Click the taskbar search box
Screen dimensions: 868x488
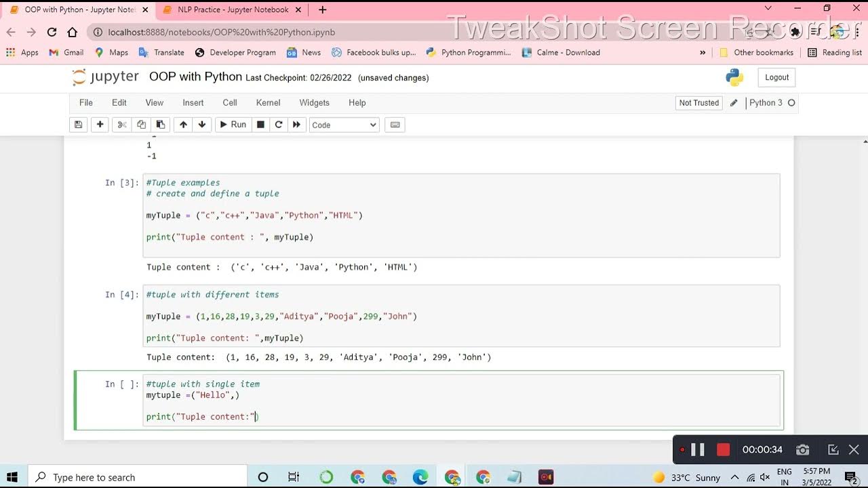click(x=138, y=477)
